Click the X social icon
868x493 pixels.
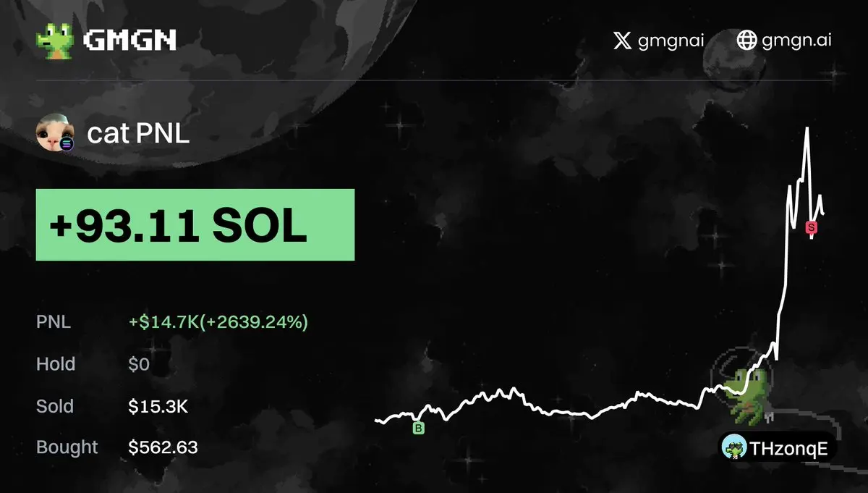click(x=622, y=40)
